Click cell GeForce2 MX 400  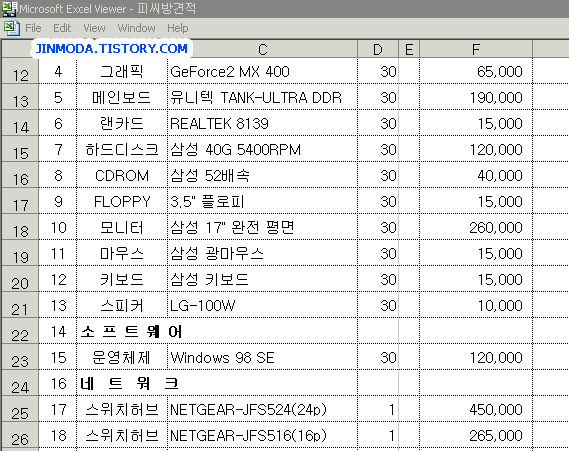[262, 71]
